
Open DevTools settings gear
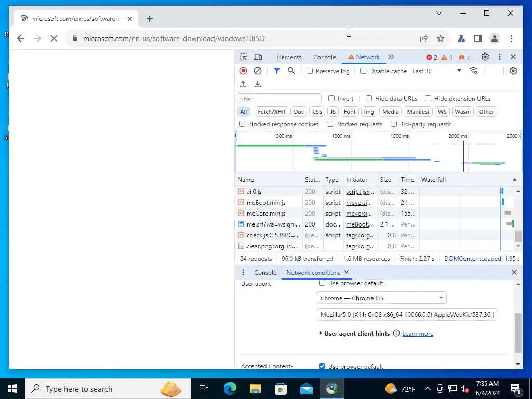[x=485, y=57]
